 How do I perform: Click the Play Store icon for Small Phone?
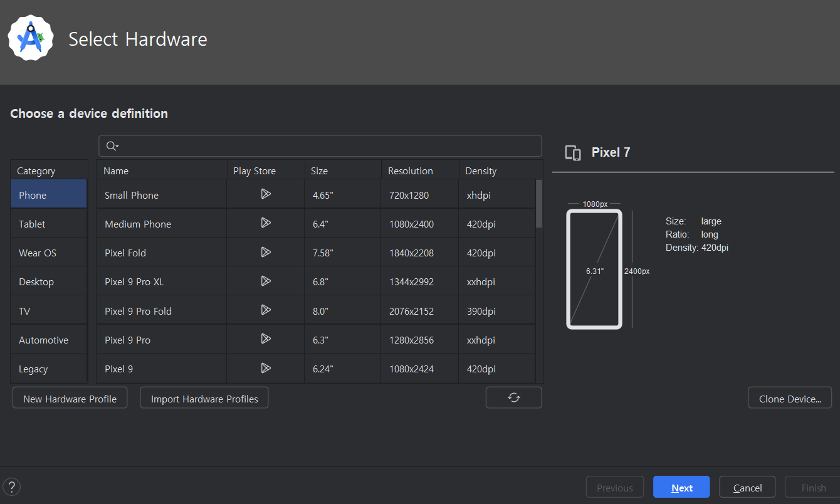(266, 194)
